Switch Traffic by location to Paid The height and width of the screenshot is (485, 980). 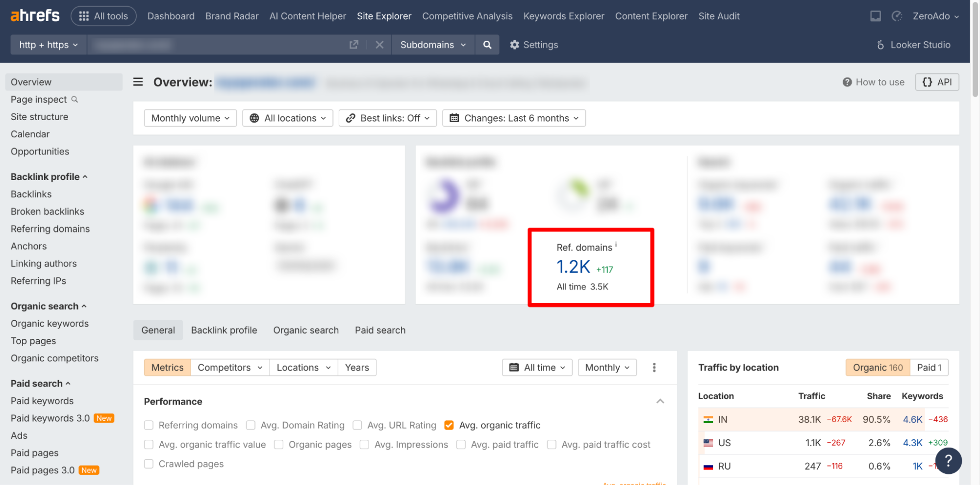point(929,367)
